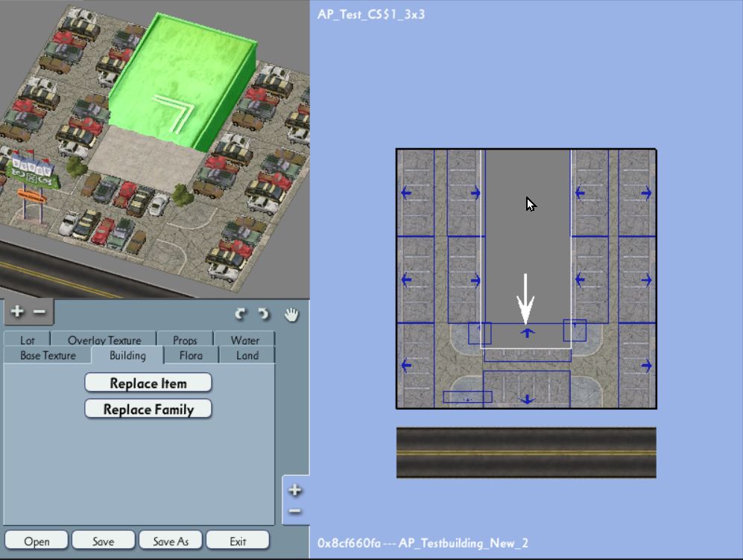Click the road strip below the lot
The image size is (743, 560).
pos(526,453)
